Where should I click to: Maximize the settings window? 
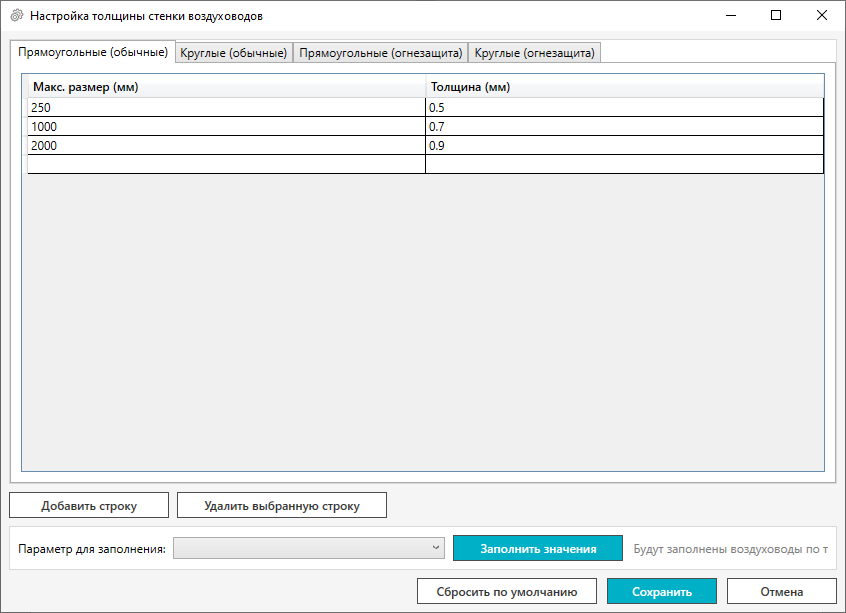(x=776, y=16)
